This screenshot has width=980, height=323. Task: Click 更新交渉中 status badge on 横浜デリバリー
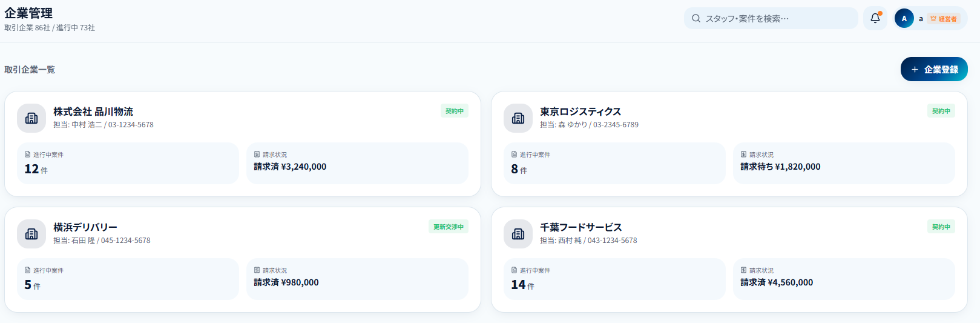449,227
